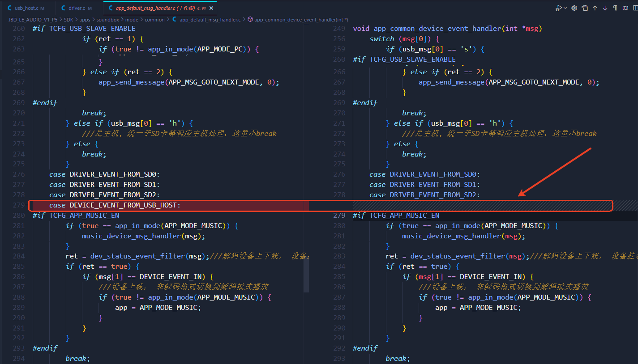Click line number 279 in the right pane
The height and width of the screenshot is (364, 638).
pyautogui.click(x=339, y=216)
